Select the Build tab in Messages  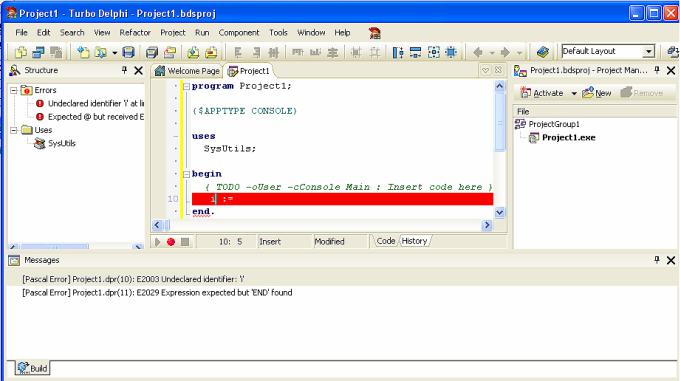point(33,368)
